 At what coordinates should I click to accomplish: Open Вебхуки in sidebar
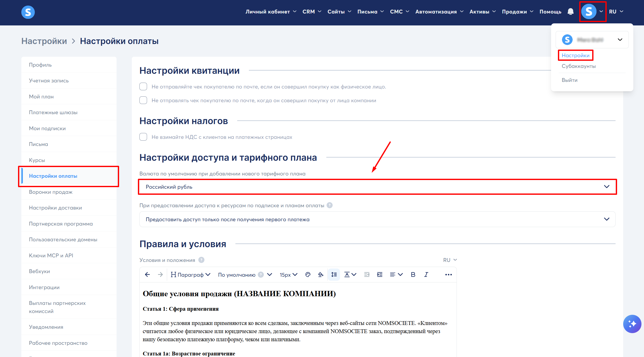coord(69,271)
